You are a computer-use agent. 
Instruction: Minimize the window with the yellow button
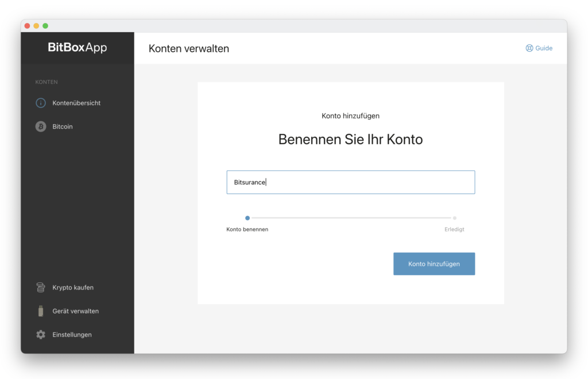point(36,26)
